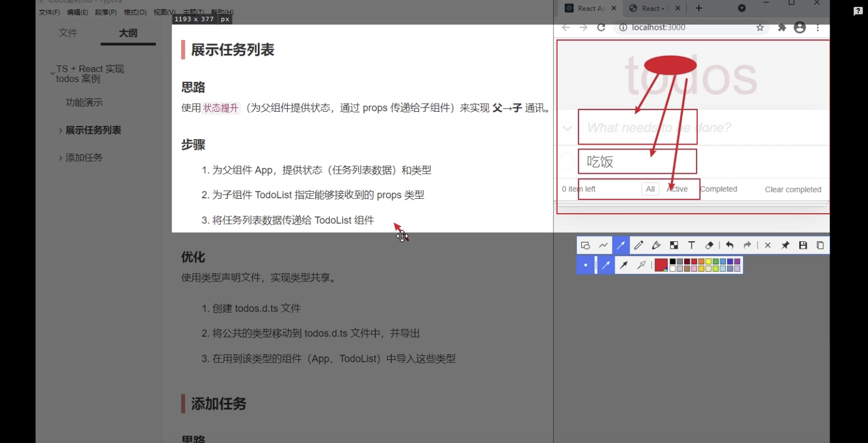Pick the yellow color swatch
The image size is (868, 443).
click(709, 262)
